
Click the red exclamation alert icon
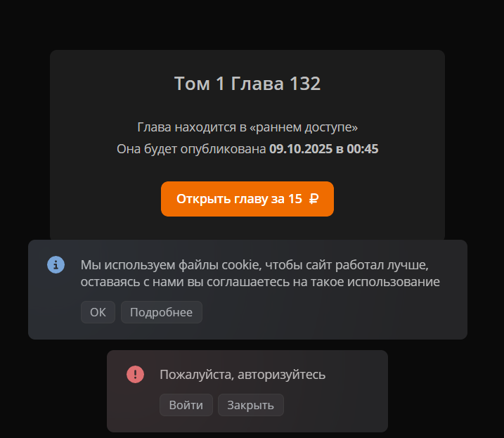136,374
